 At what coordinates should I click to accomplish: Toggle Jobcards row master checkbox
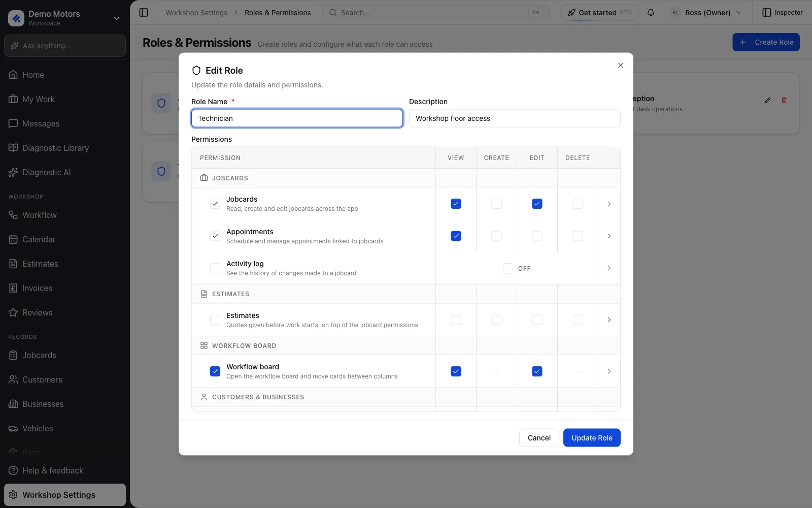215,204
